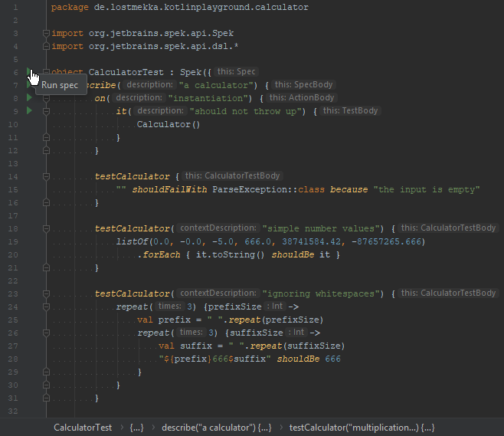Viewport: 504px width, 436px height.
Task: Collapse the "ignoring whitespaces" block on line 23
Action: pyautogui.click(x=46, y=294)
